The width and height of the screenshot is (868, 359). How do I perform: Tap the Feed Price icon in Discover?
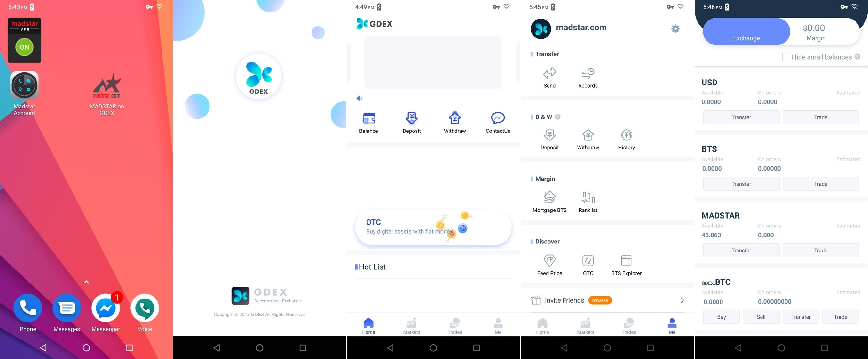point(550,260)
